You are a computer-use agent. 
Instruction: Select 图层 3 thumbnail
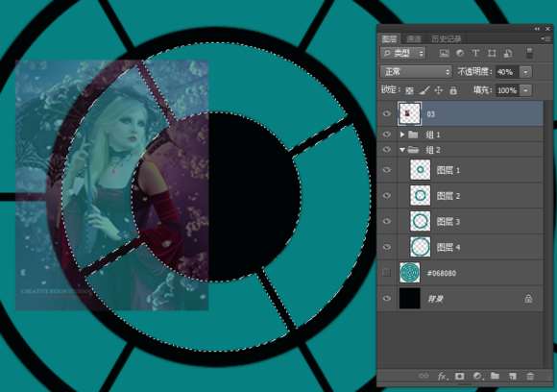421,221
